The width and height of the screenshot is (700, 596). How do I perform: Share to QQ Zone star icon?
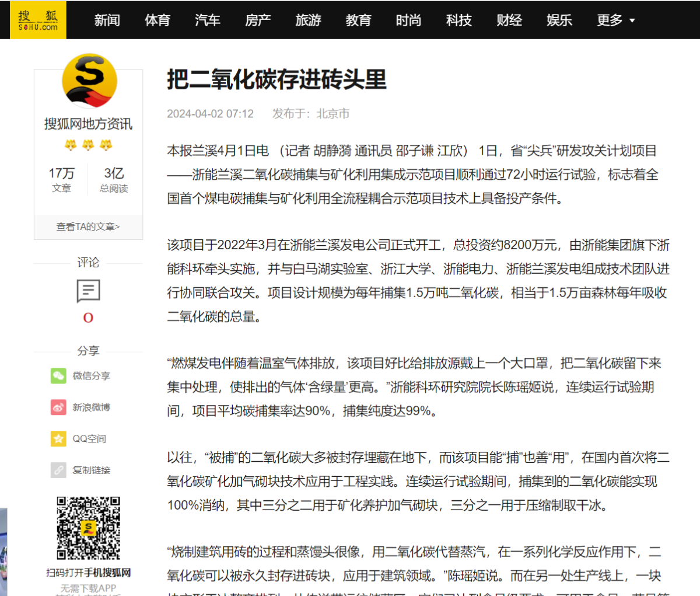point(58,439)
